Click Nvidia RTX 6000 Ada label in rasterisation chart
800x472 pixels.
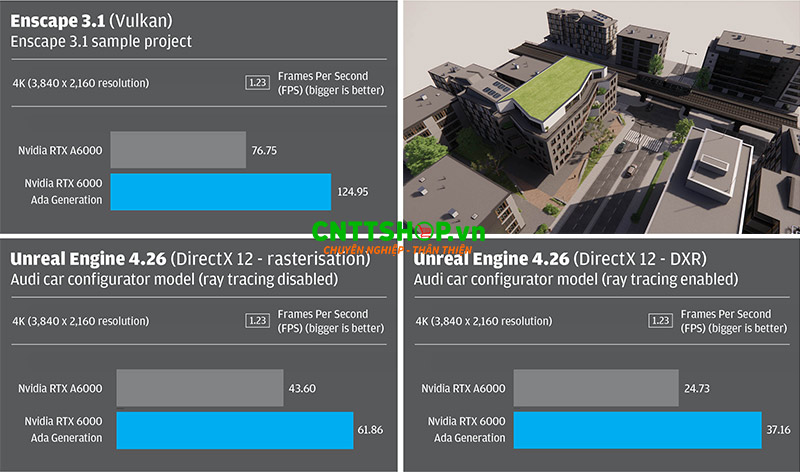63,430
